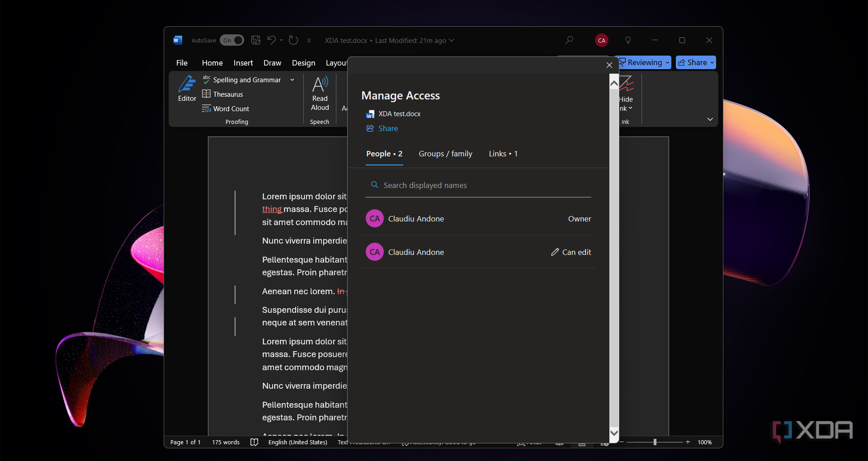Select the People tab in Manage Access
868x461 pixels.
[x=384, y=154]
